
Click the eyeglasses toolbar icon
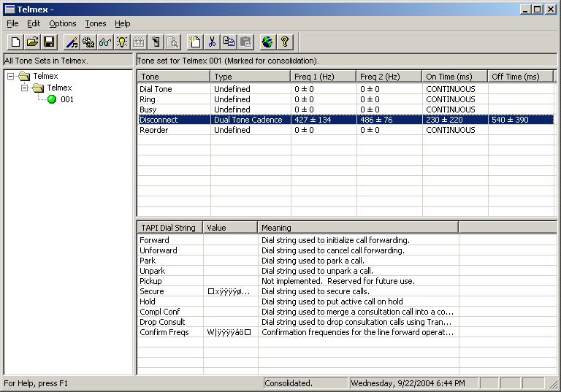click(x=105, y=42)
